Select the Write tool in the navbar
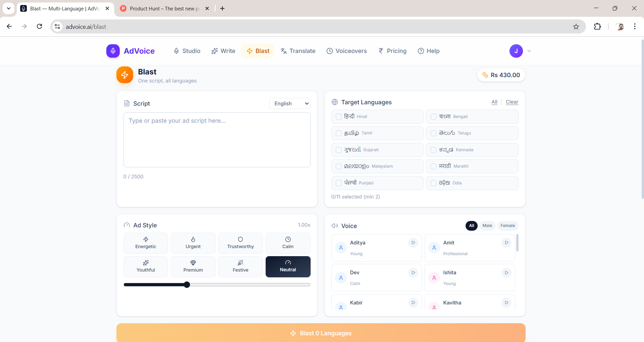Image resolution: width=644 pixels, height=342 pixels. [x=223, y=51]
